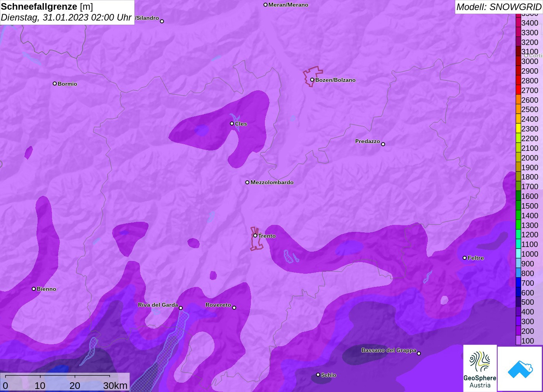The width and height of the screenshot is (543, 392).
Task: Click the 2000 legend value
Action: [x=530, y=158]
